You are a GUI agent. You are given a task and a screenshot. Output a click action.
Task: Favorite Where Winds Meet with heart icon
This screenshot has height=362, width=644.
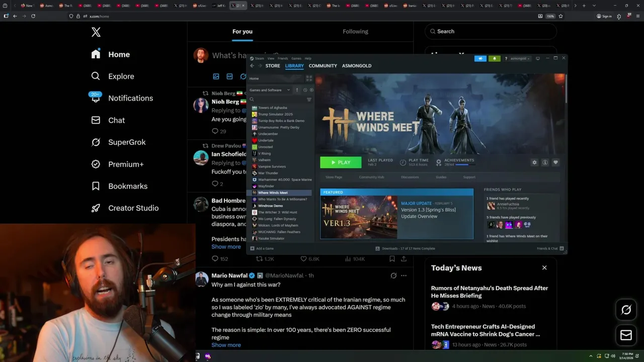[x=555, y=162]
